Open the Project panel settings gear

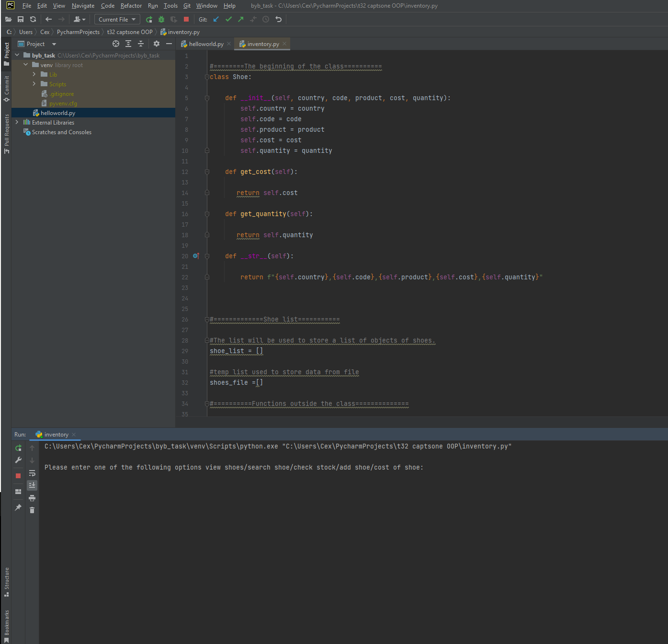pyautogui.click(x=156, y=44)
